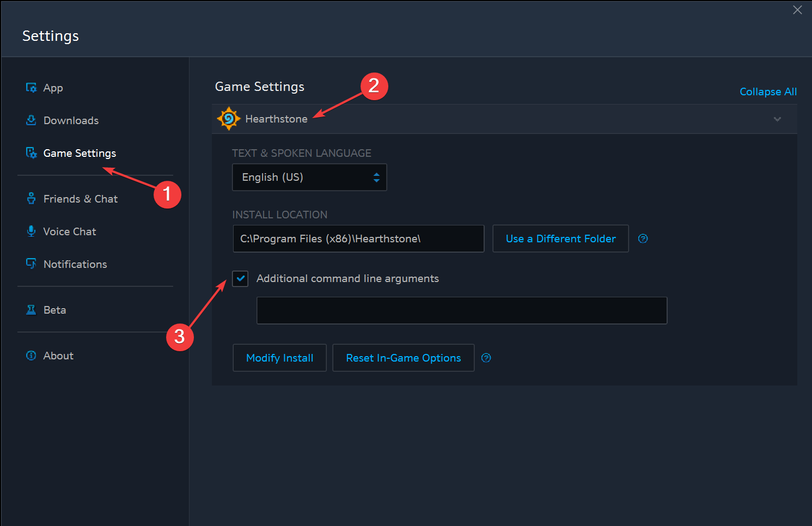
Task: Click the Friends & Chat person icon
Action: pos(32,199)
